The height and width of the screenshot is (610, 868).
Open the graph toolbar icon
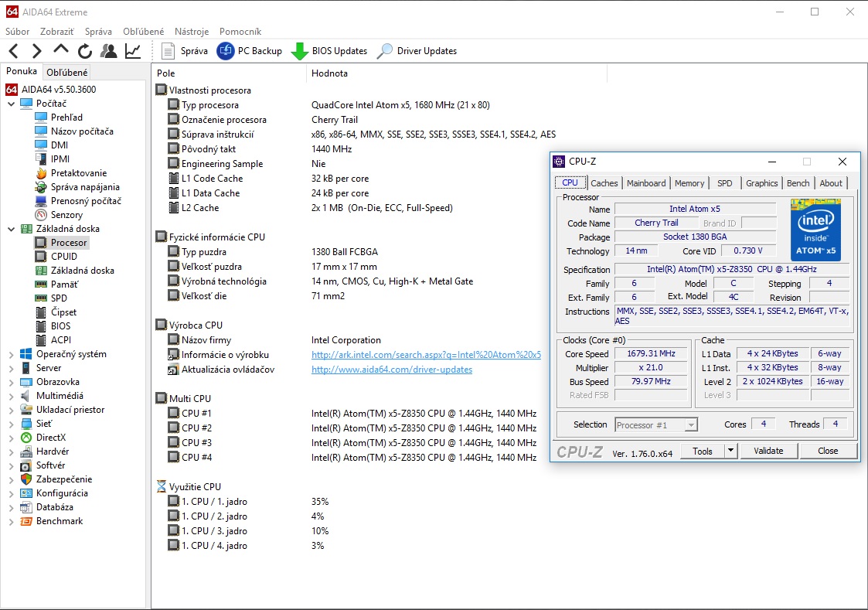[x=133, y=51]
